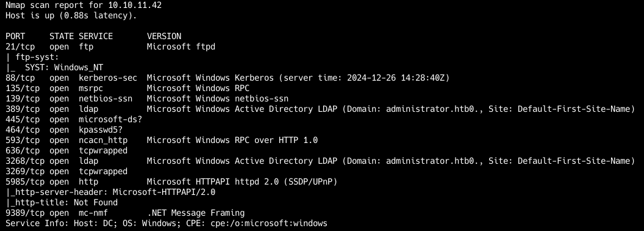Screen dimensions: 644x231
Task: Click the microsoft-ds? service text
Action: (x=110, y=119)
